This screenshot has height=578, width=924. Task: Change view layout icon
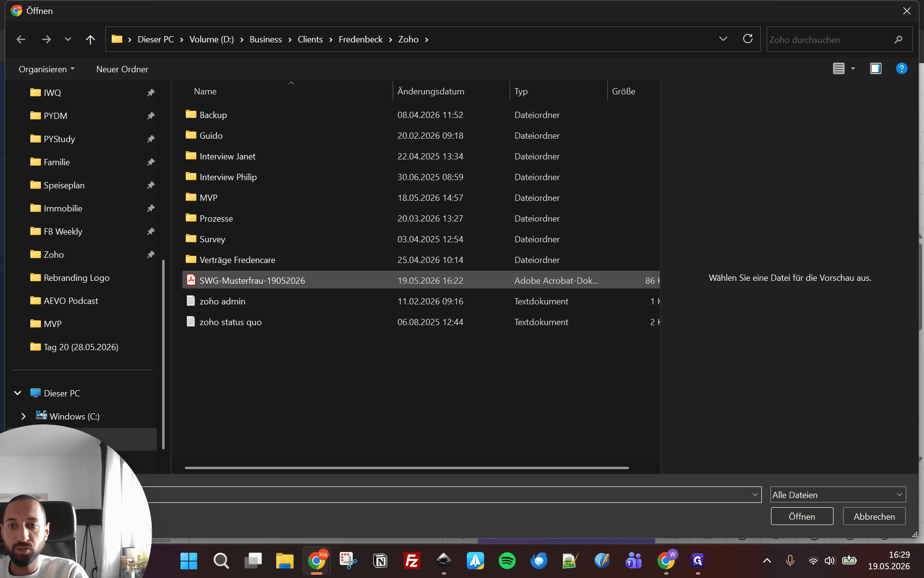click(839, 68)
